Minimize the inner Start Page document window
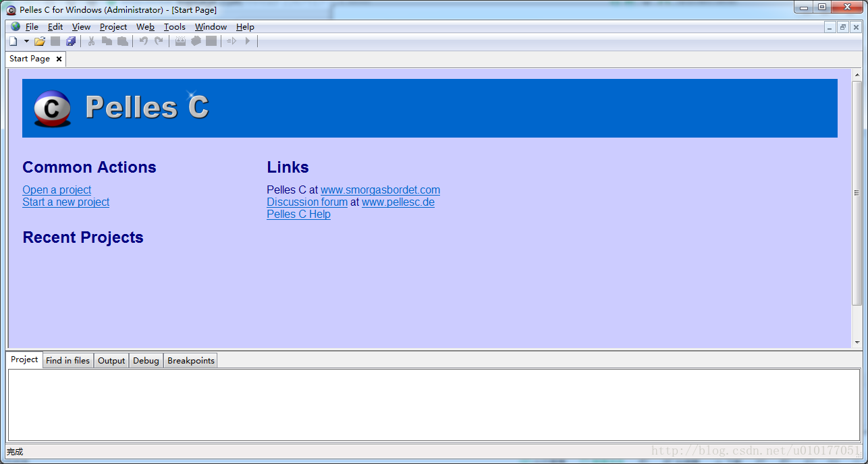 click(830, 28)
